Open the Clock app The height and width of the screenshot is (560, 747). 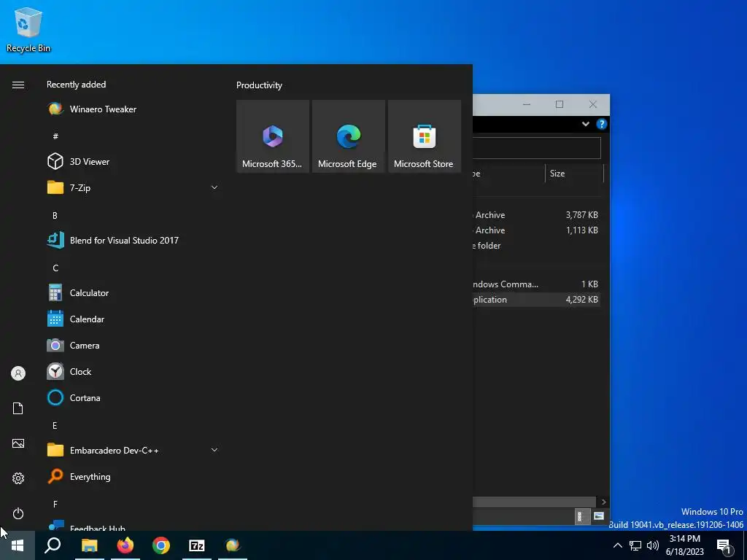point(133,371)
